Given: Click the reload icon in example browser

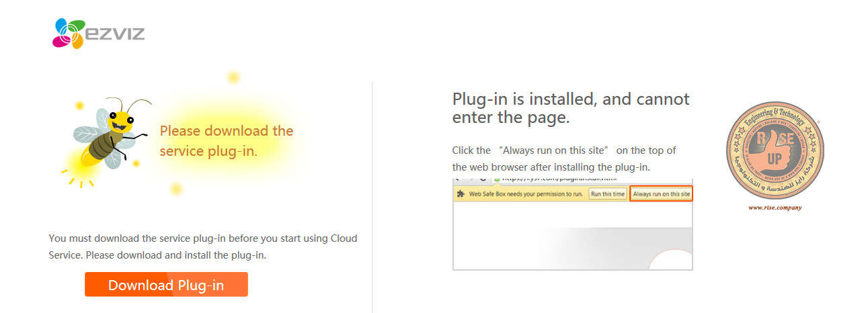Looking at the screenshot, I should 483,180.
